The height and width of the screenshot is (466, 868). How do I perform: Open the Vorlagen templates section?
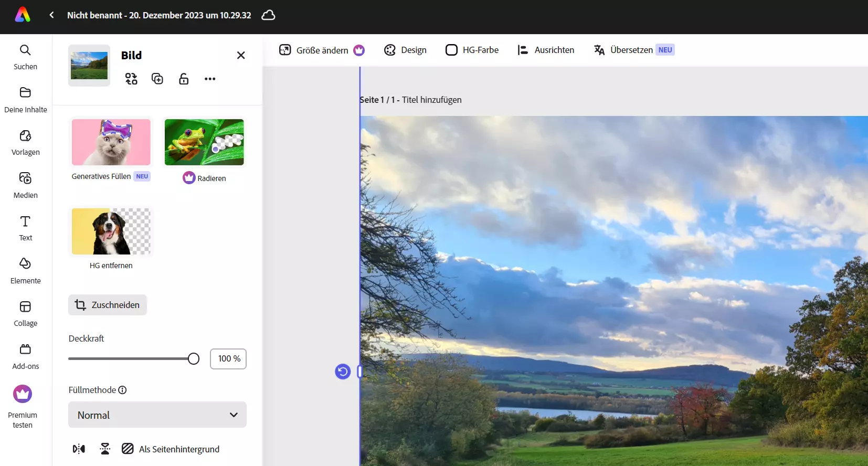(25, 143)
